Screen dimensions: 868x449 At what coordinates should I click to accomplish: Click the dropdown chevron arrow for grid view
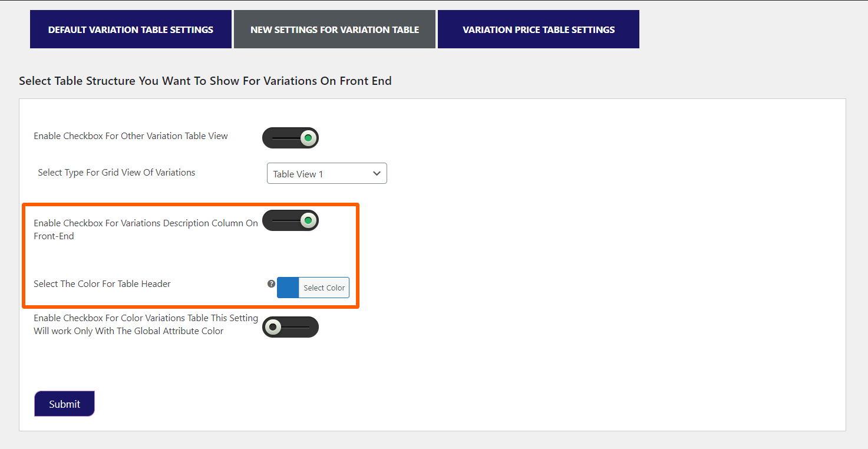pyautogui.click(x=377, y=174)
